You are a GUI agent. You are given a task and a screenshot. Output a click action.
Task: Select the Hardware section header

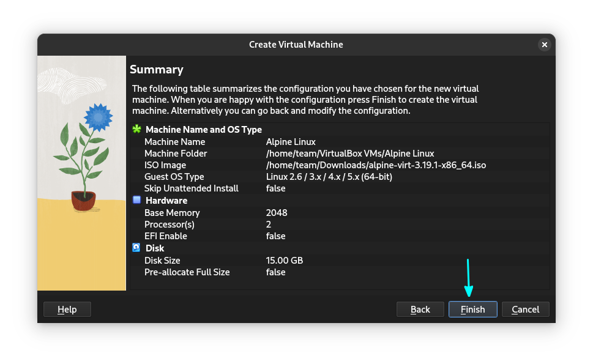point(166,201)
